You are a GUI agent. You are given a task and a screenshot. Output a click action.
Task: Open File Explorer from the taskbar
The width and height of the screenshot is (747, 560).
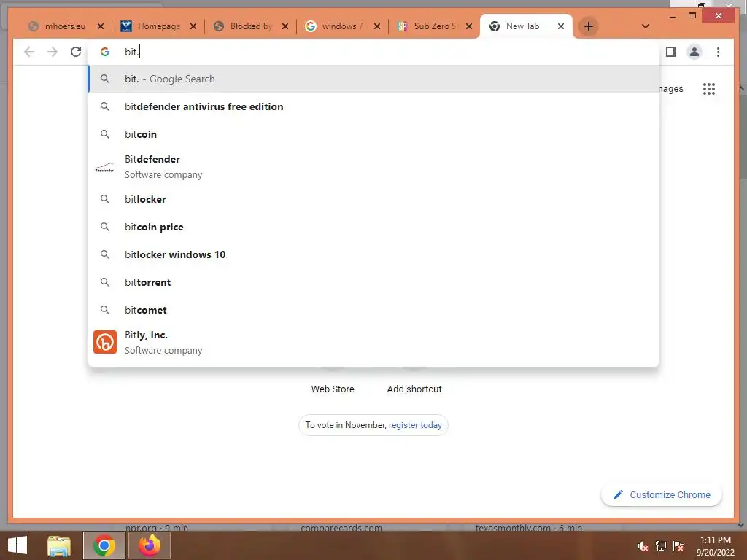tap(59, 545)
